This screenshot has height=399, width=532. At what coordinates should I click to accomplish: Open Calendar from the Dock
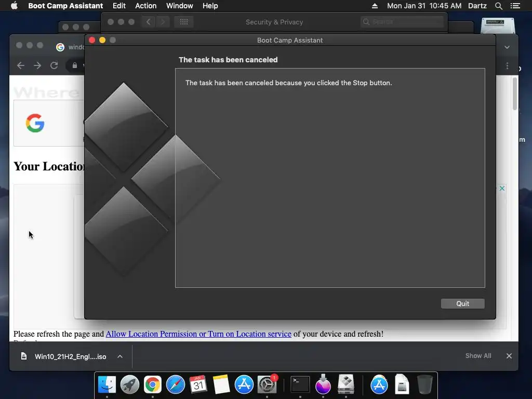[198, 384]
